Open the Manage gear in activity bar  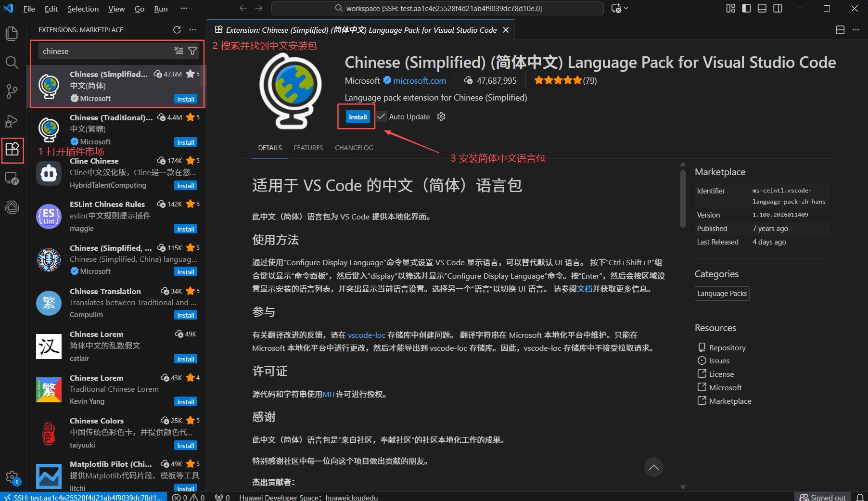pyautogui.click(x=12, y=477)
